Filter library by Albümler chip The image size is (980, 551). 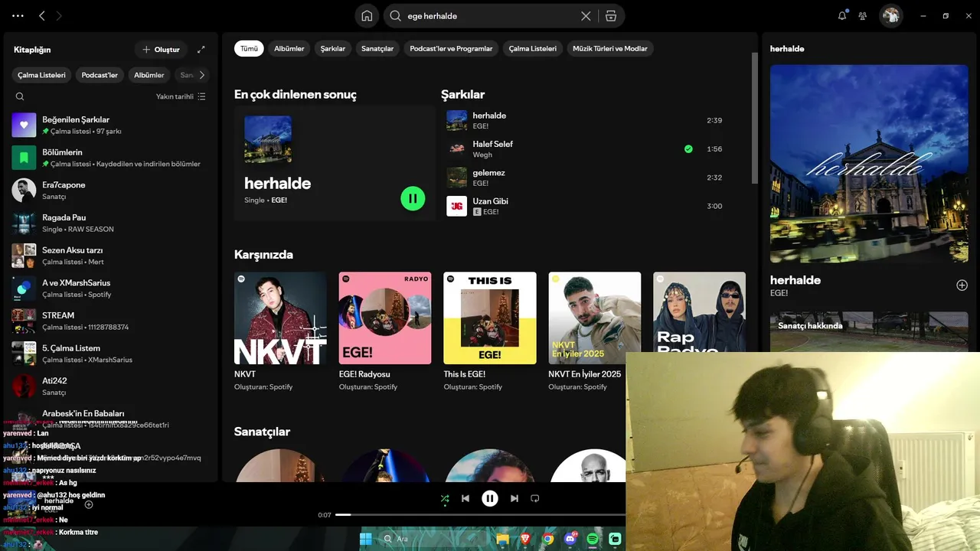click(x=149, y=75)
